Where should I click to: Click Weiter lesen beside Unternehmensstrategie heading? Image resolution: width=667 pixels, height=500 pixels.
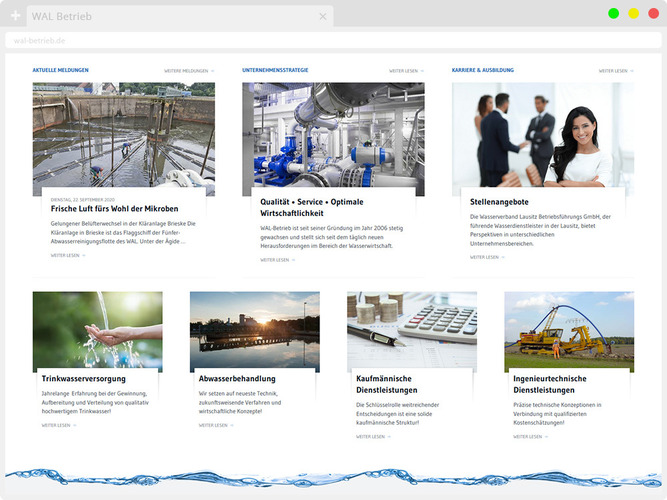406,71
